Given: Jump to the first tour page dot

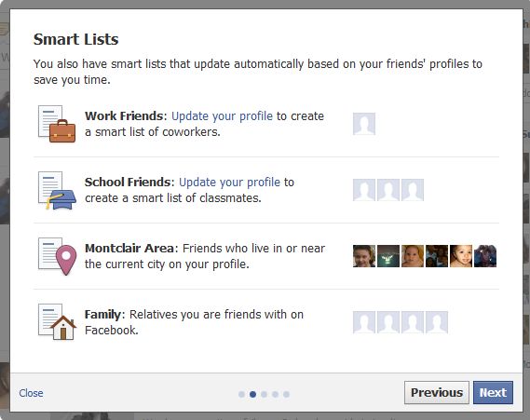Looking at the screenshot, I should (241, 394).
